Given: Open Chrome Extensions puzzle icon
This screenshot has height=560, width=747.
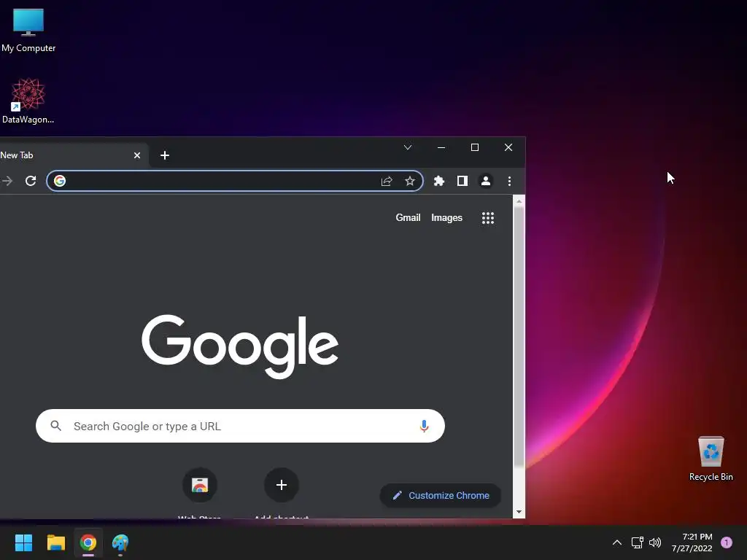Looking at the screenshot, I should (438, 181).
